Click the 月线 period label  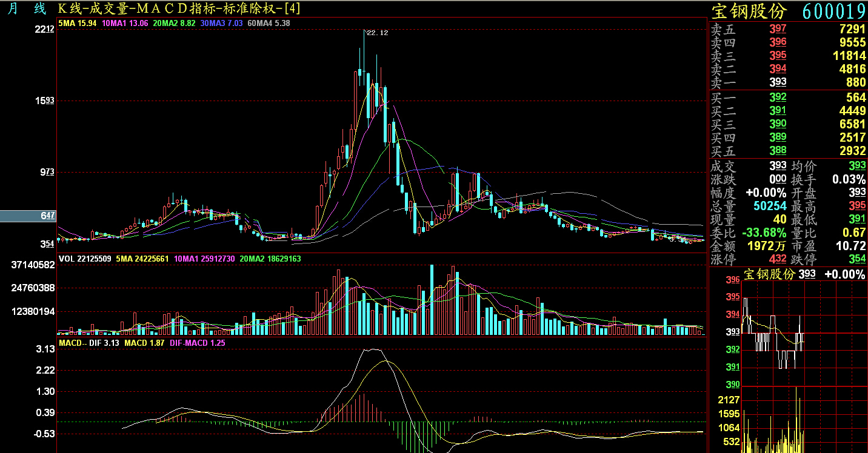point(26,8)
